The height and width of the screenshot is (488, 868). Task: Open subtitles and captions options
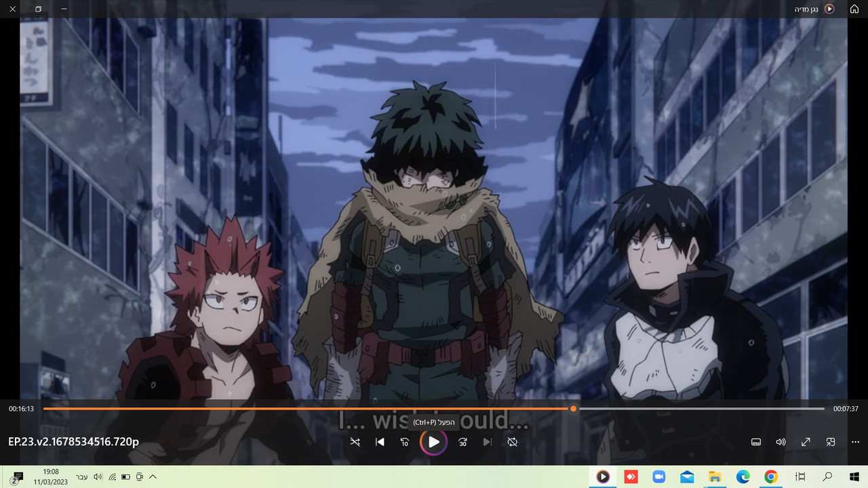(756, 442)
